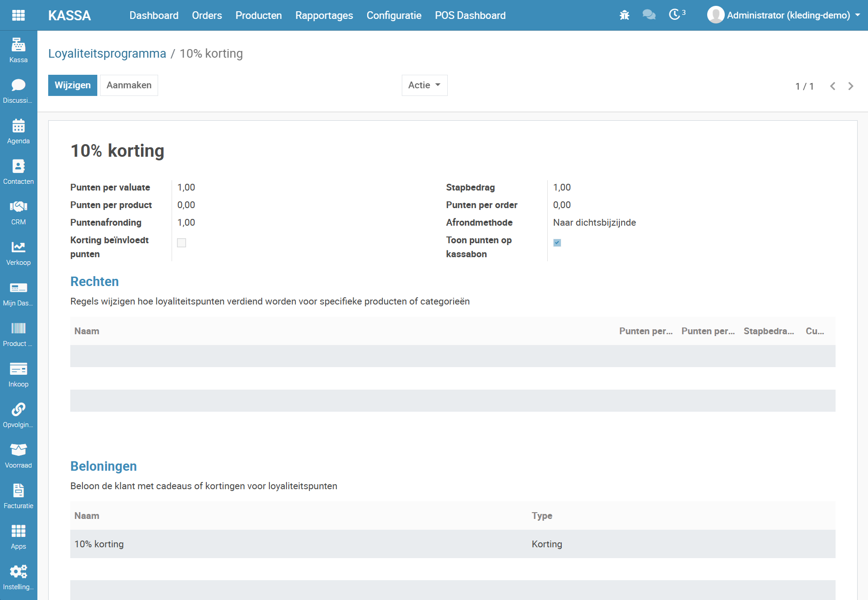Sort Beloningen table by Type

tap(542, 516)
